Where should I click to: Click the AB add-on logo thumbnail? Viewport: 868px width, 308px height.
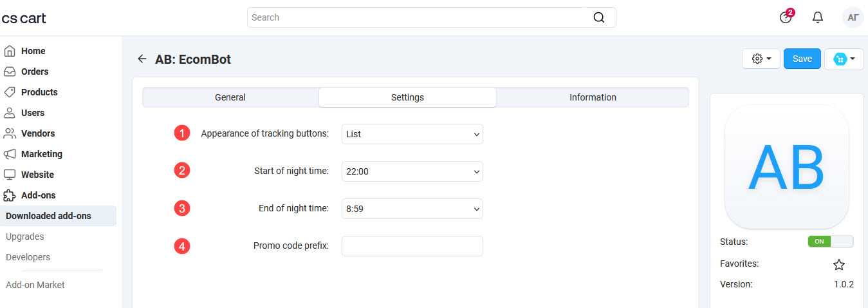click(787, 167)
